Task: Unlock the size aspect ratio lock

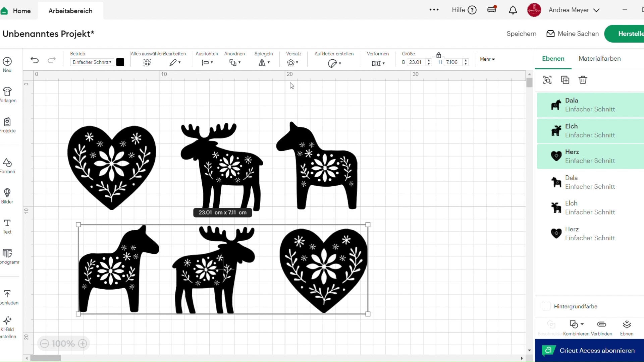Action: tap(439, 55)
